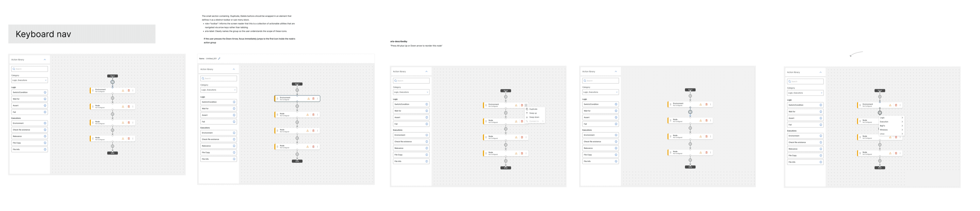Select the Keyboard nav title label

tap(43, 34)
